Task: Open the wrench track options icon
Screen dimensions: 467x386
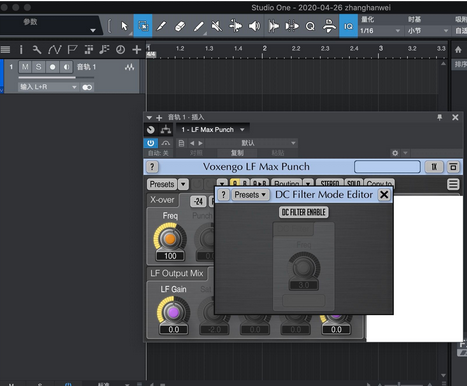Action: [37, 50]
